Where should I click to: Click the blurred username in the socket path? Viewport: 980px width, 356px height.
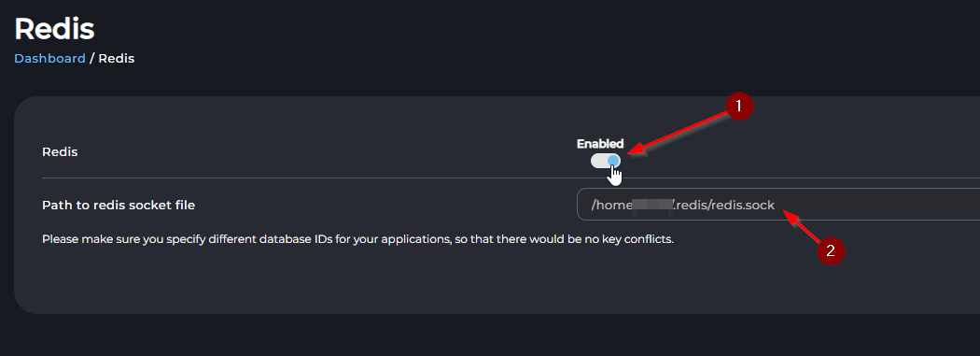[x=651, y=206]
